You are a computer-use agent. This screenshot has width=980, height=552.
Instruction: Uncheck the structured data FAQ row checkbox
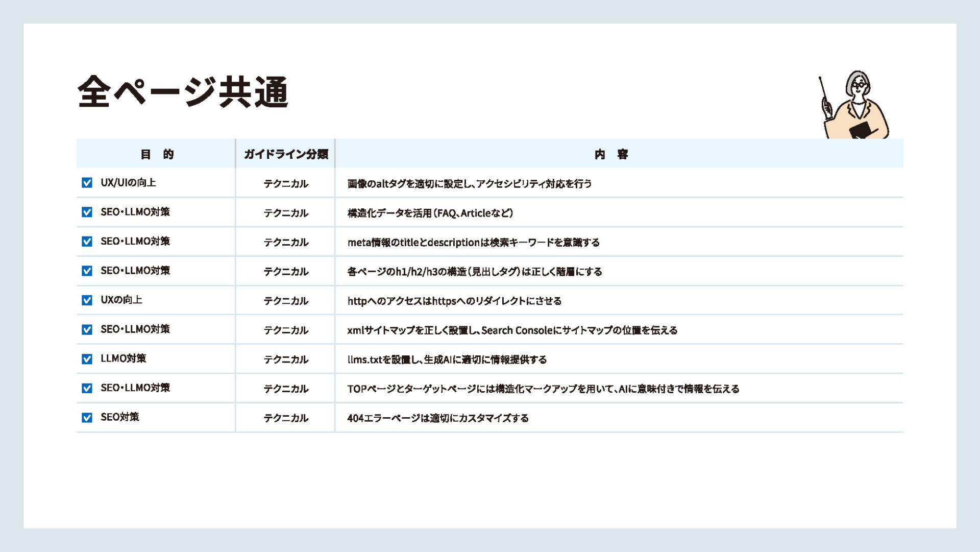(x=87, y=212)
